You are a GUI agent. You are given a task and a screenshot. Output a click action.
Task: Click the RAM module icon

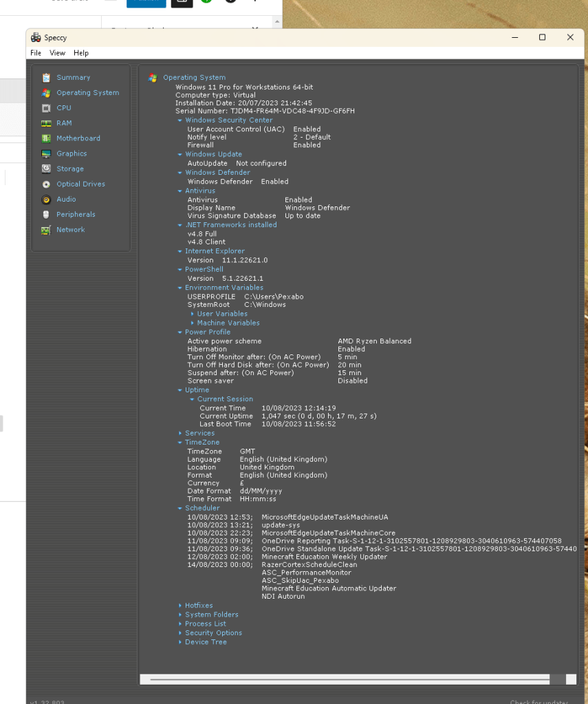point(46,123)
